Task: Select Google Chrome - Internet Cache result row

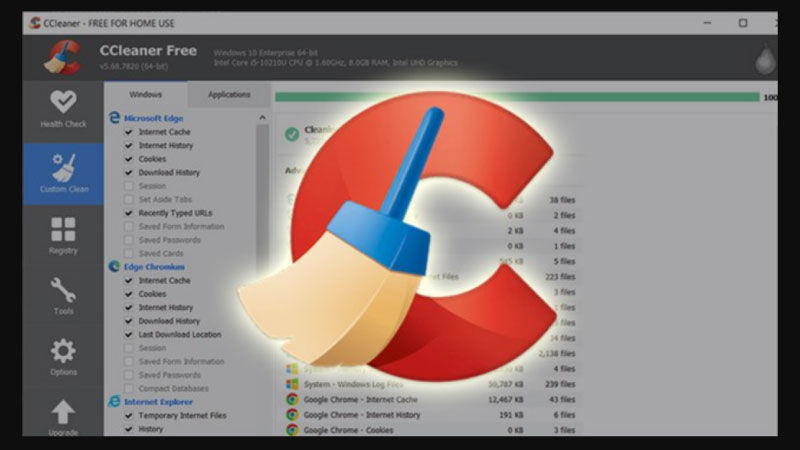Action: 431,399
